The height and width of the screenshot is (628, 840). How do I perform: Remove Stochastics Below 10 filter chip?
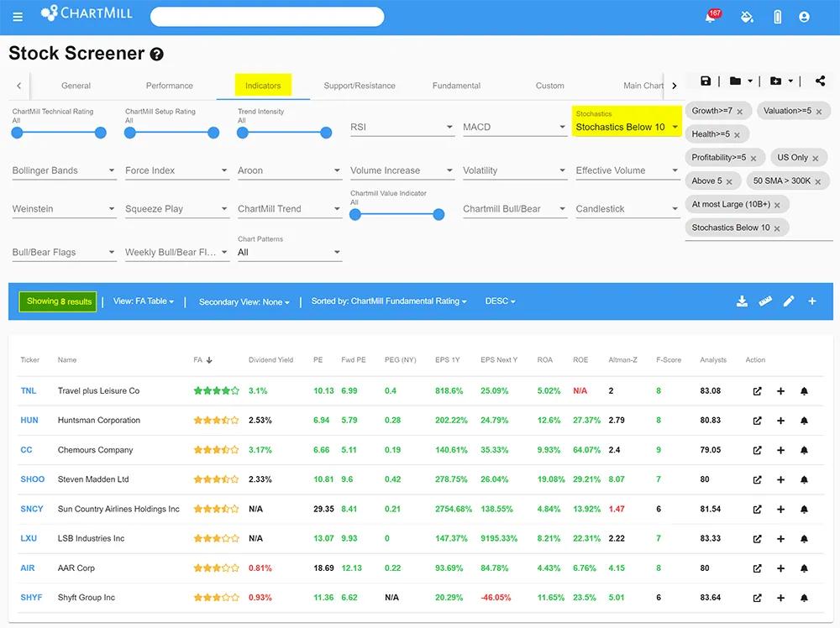click(x=777, y=228)
